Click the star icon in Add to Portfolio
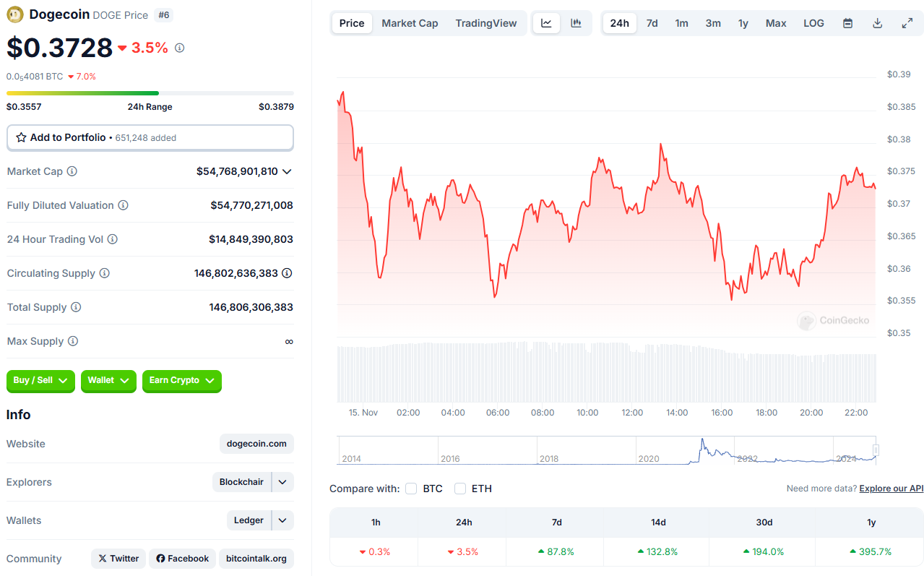Viewport: 924px width, 576px height. click(21, 137)
